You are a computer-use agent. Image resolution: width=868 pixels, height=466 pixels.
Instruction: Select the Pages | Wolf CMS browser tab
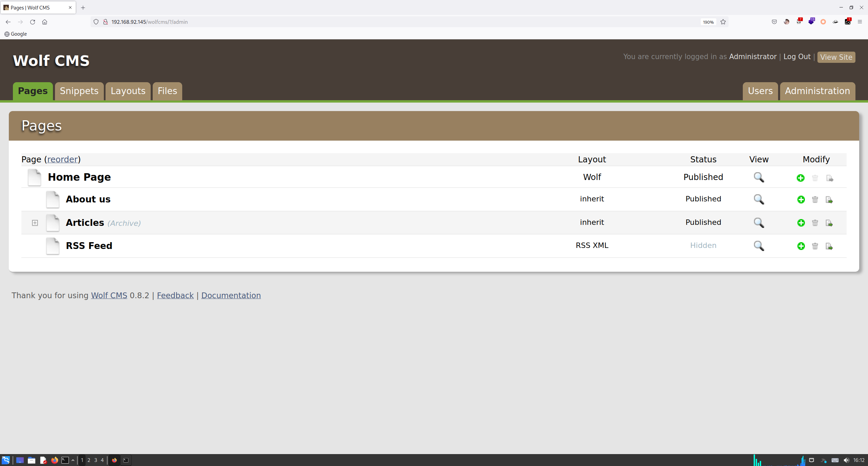point(38,7)
